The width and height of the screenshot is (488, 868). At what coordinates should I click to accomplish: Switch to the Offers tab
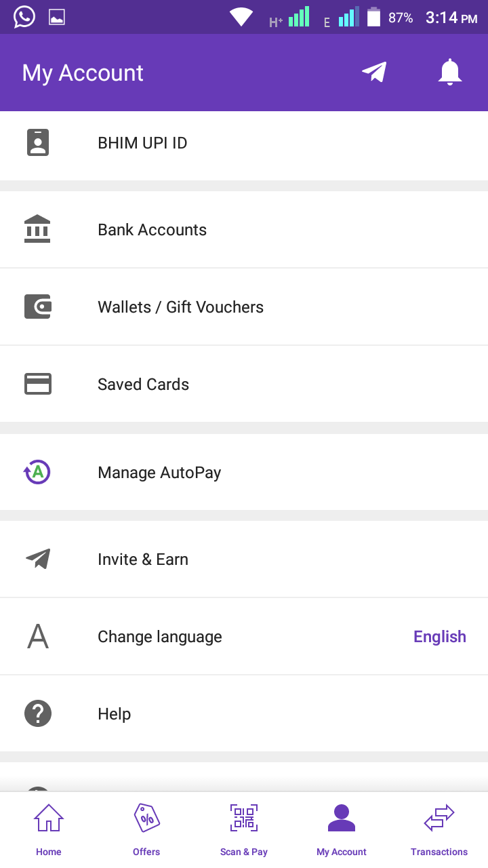146,830
